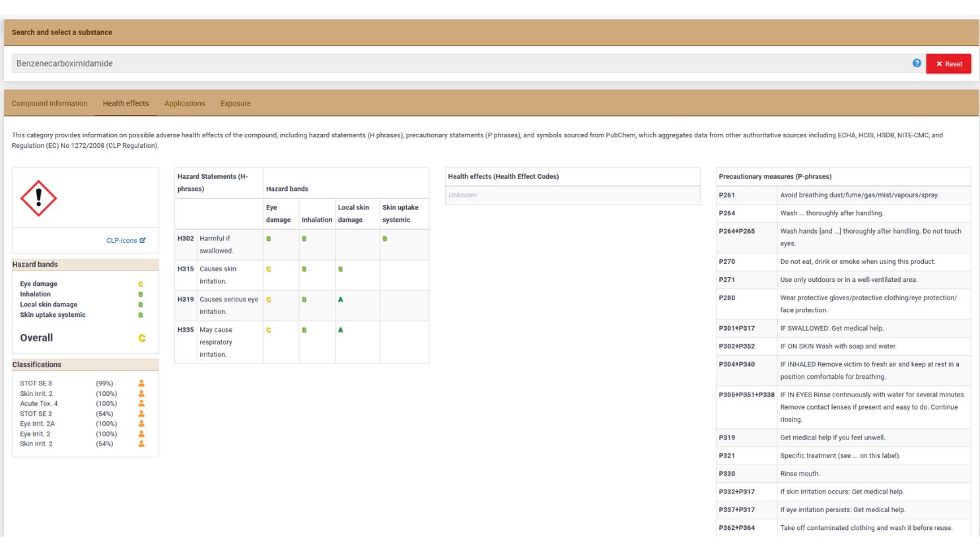The width and height of the screenshot is (980, 551).
Task: Open the CLP-icons link
Action: pos(122,240)
